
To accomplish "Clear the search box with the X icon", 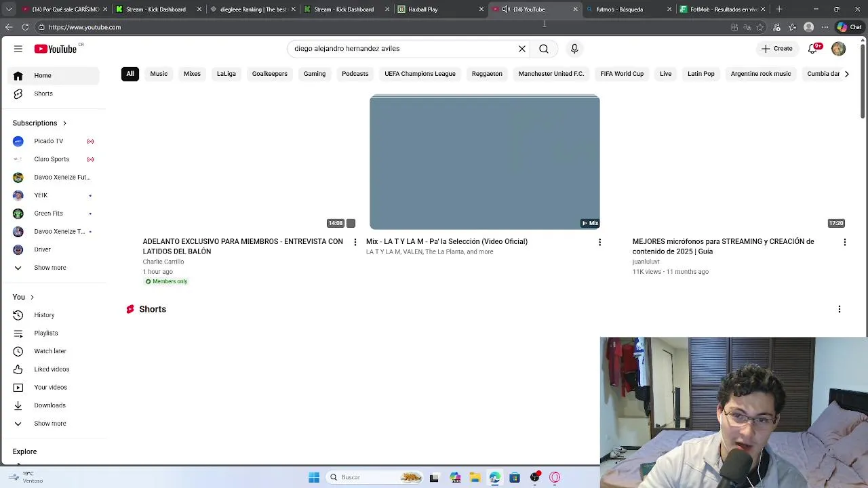I will (x=522, y=49).
